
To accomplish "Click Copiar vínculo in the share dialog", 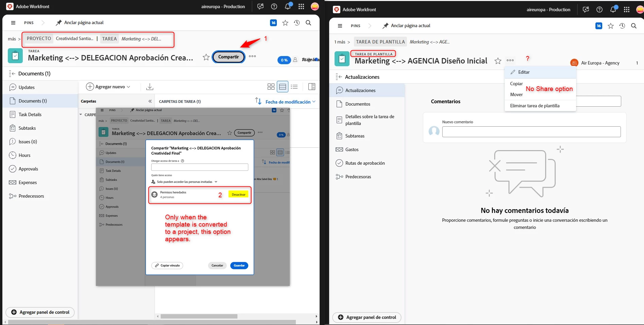I will 167,266.
